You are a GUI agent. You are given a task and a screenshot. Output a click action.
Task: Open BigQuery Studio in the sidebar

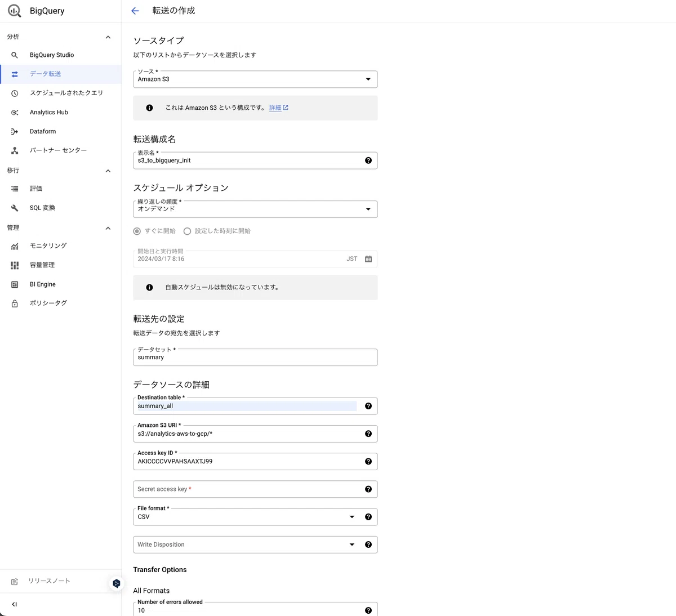tap(60, 55)
